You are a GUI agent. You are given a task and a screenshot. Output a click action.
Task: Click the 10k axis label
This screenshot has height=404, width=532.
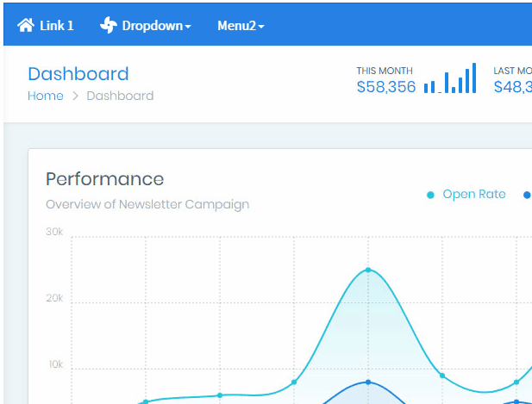tap(56, 364)
